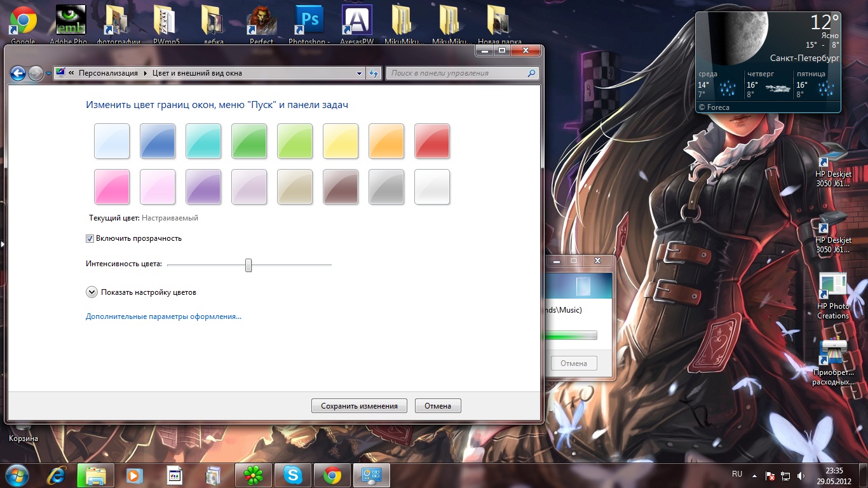868x488 pixels.
Task: Open 'Дополнительные параметры оформления' link
Action: pyautogui.click(x=163, y=316)
